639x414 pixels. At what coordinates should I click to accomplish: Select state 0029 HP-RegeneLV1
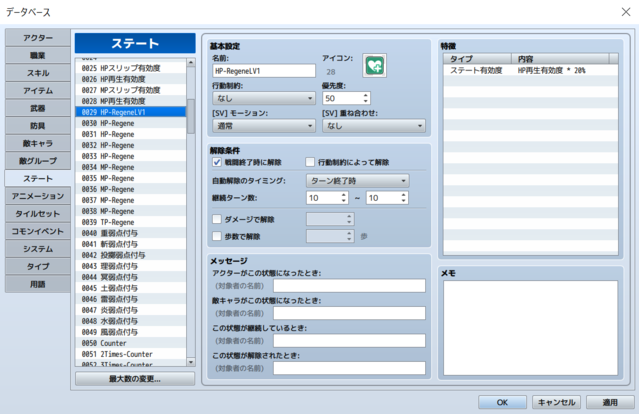(131, 112)
